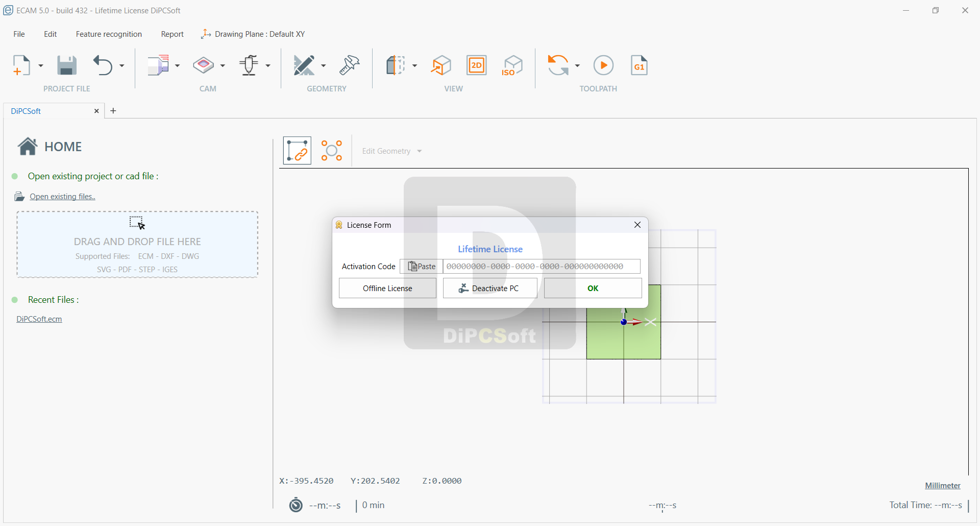Click the Z:0.0000 coordinate readout

442,481
